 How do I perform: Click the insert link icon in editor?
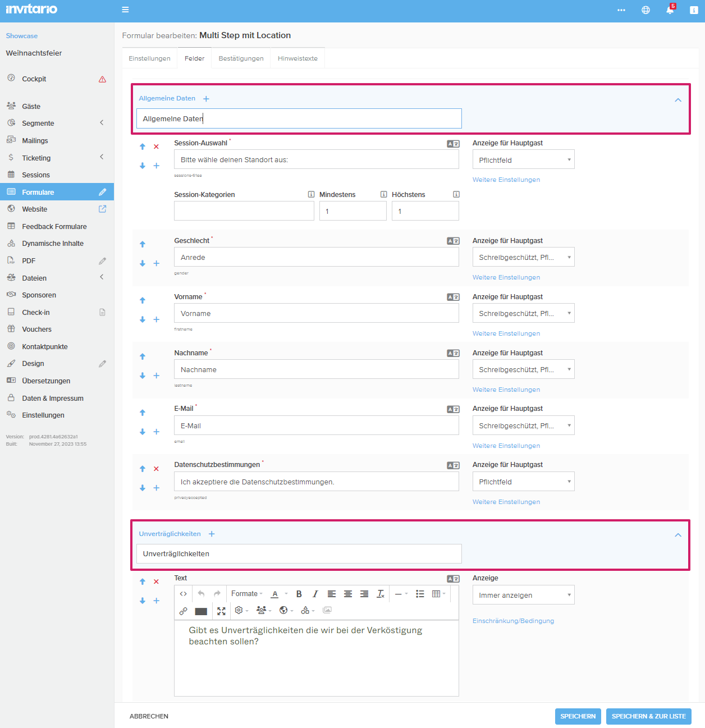[183, 611]
